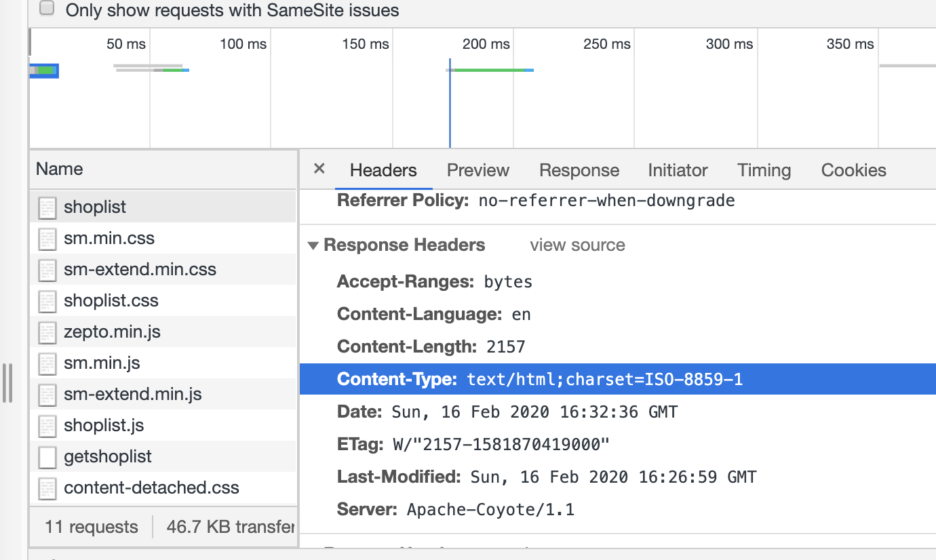Image resolution: width=936 pixels, height=560 pixels.
Task: Collapse the Response Headers section
Action: 313,245
